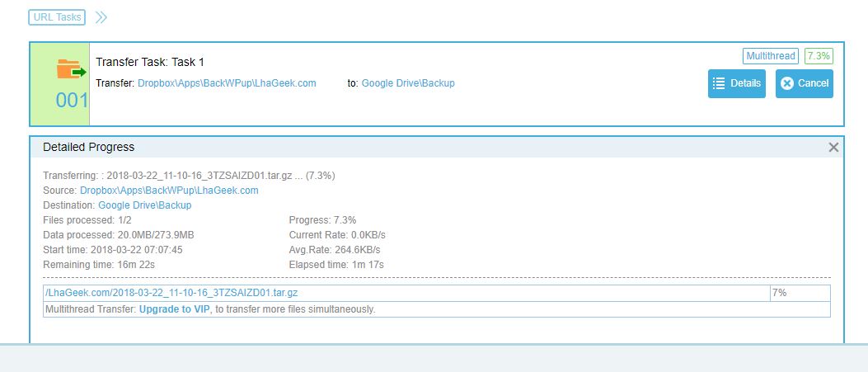Open the URL Tasks tab
The width and height of the screenshot is (868, 372).
57,16
